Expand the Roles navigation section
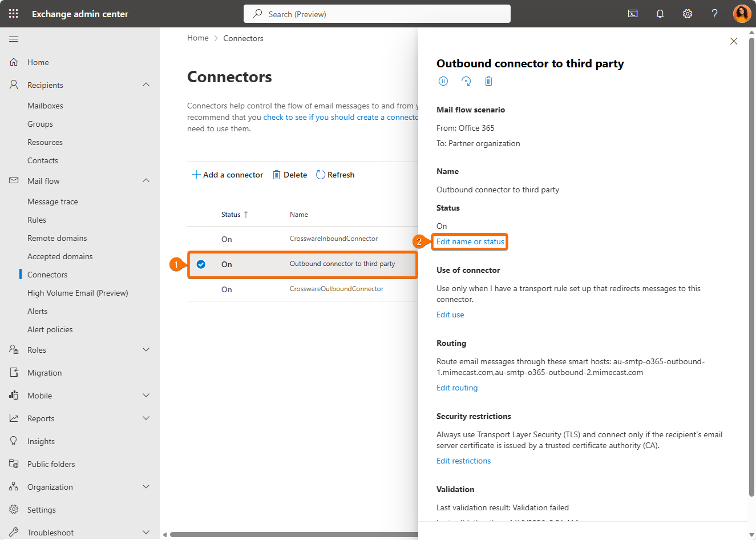The width and height of the screenshot is (756, 540). [146, 350]
